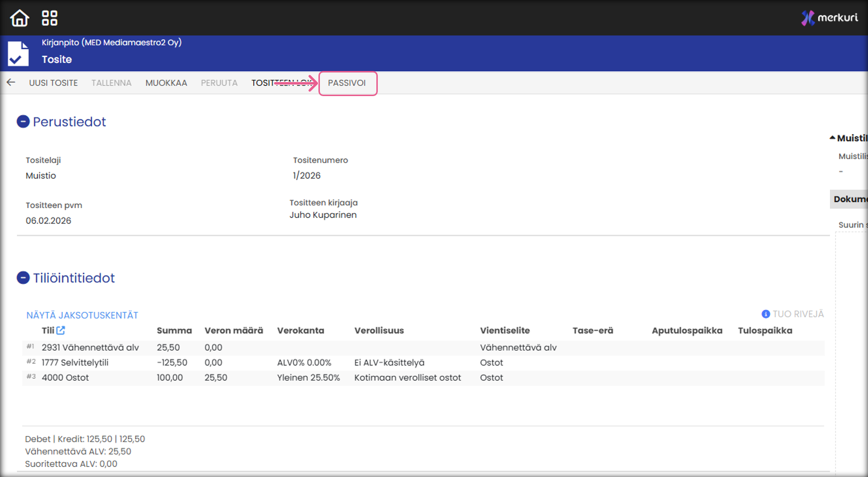This screenshot has height=477, width=868.
Task: Click Uusi tosite in the toolbar
Action: point(53,83)
